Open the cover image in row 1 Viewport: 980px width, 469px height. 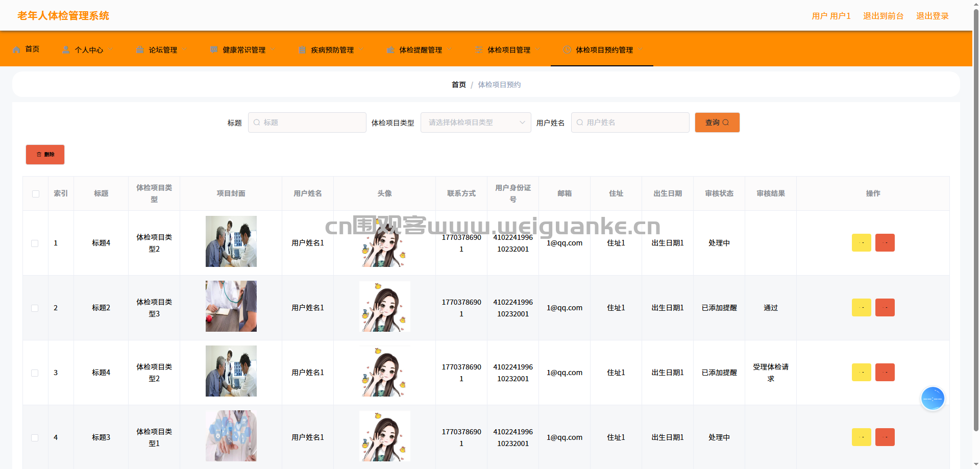pyautogui.click(x=231, y=241)
